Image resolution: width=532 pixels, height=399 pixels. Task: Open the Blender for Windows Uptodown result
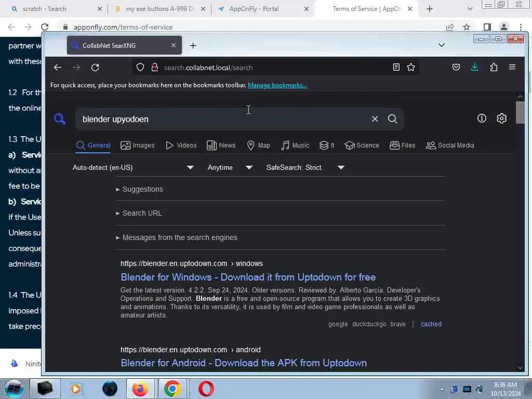[248, 277]
